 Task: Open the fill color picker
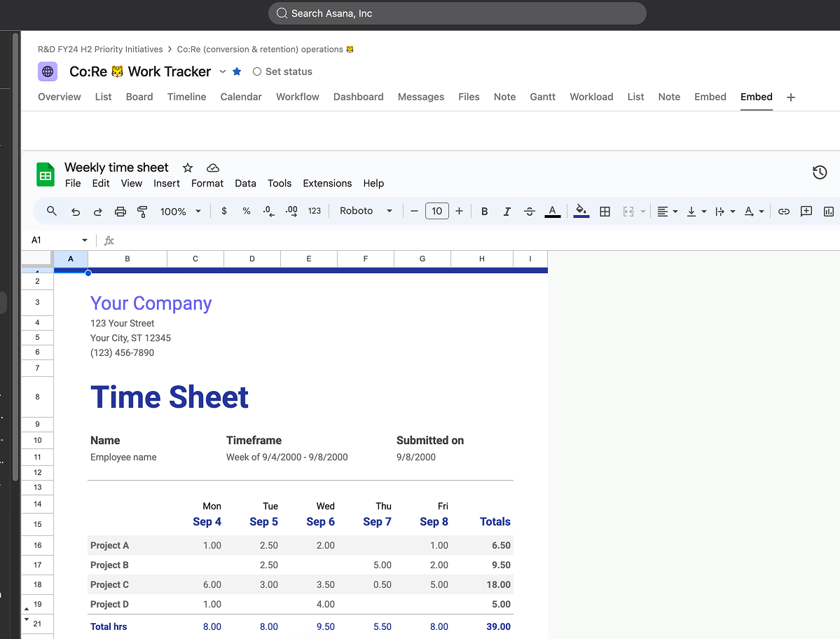pyautogui.click(x=581, y=211)
